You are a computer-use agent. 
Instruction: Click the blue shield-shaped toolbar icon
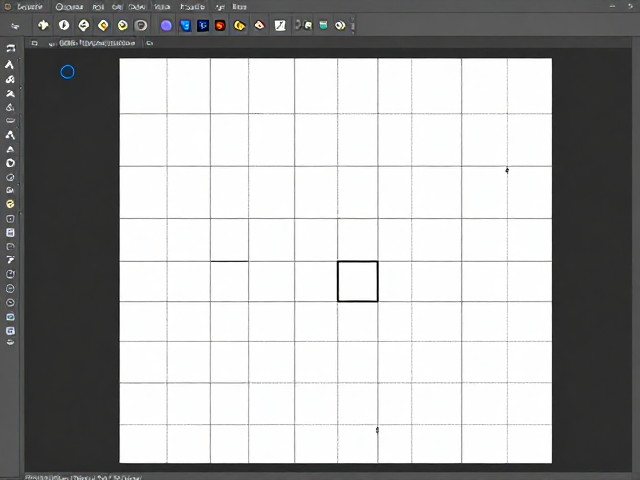185,26
